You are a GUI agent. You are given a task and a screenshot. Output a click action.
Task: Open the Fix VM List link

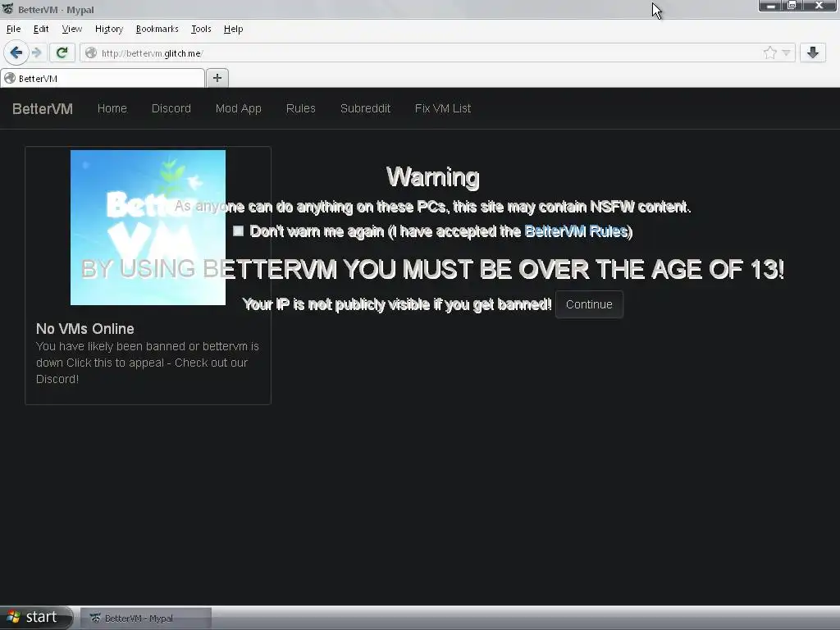click(442, 108)
